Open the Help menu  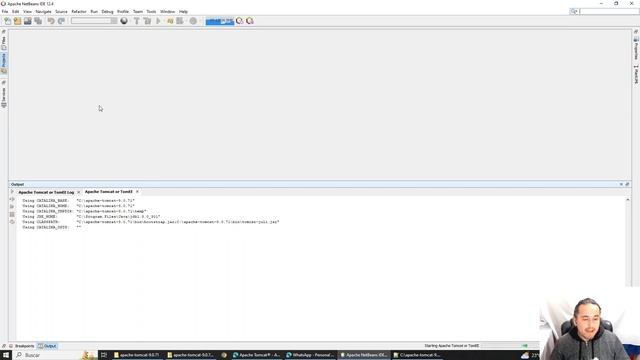coord(183,11)
